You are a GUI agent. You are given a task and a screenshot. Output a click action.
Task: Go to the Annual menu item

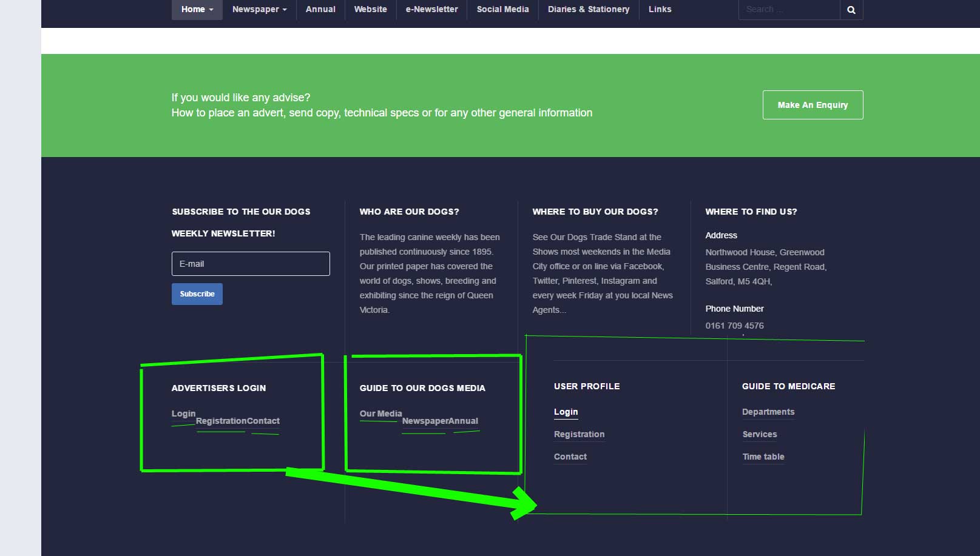coord(320,9)
